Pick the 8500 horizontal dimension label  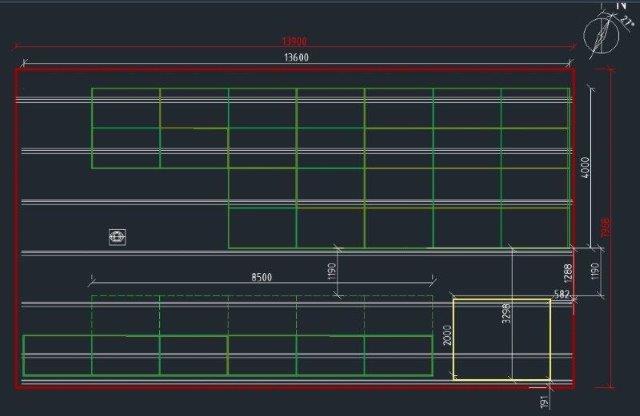(x=262, y=277)
